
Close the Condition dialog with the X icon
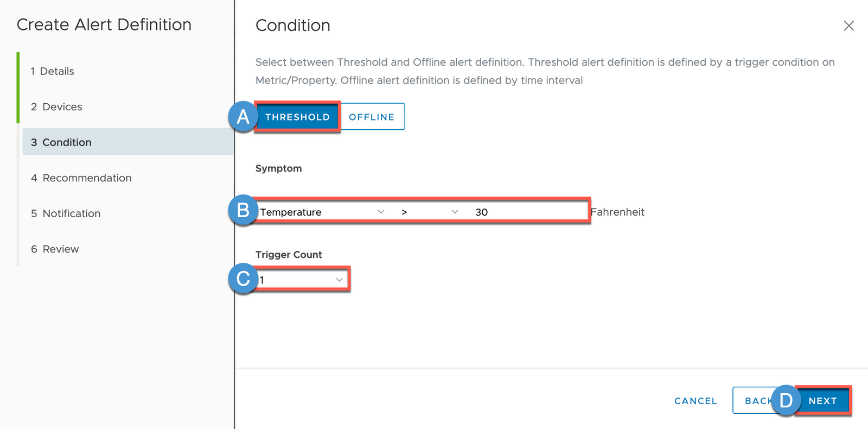click(x=848, y=26)
